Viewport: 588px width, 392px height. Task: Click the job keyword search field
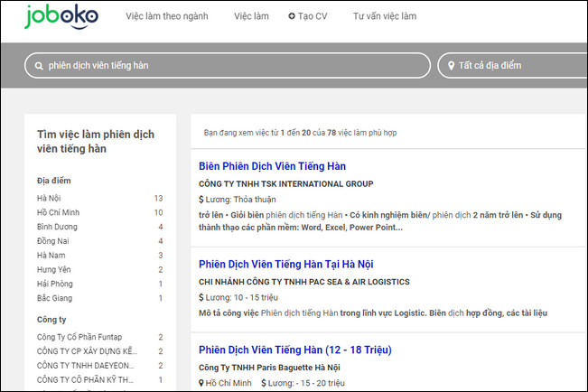pos(235,66)
